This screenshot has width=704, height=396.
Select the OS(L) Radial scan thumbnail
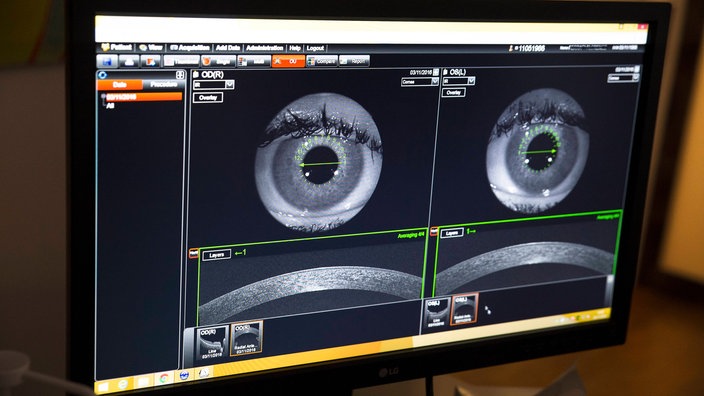[x=464, y=308]
